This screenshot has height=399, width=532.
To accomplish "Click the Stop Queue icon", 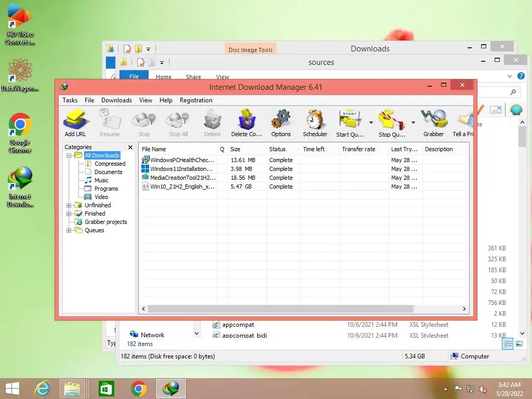I will coord(392,123).
